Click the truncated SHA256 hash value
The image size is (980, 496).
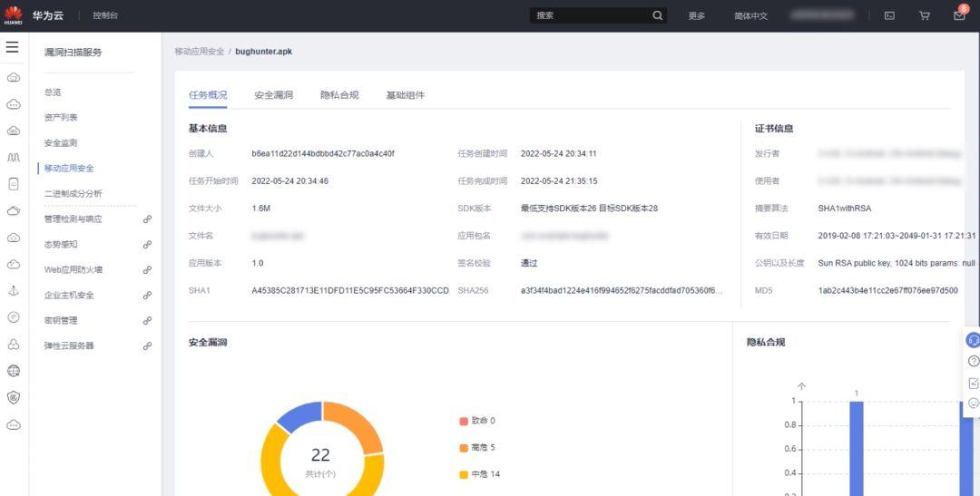click(622, 290)
